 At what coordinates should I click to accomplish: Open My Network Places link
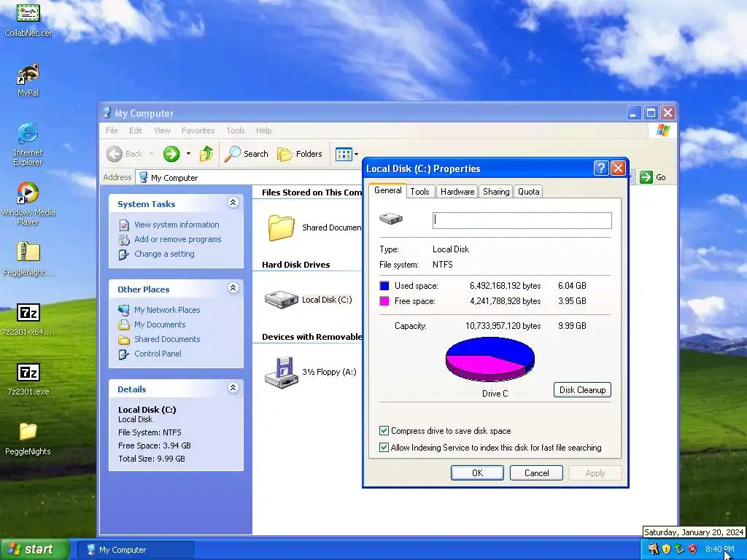167,309
